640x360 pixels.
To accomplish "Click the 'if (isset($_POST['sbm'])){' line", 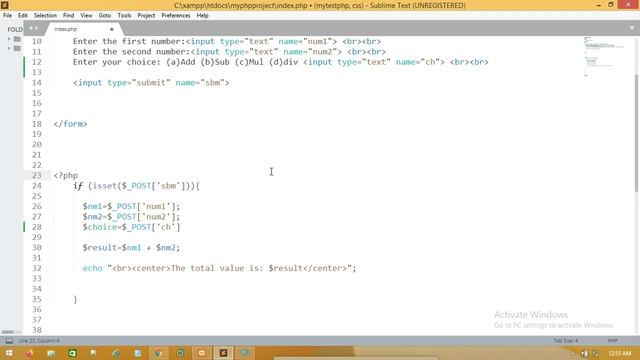I will coord(137,186).
